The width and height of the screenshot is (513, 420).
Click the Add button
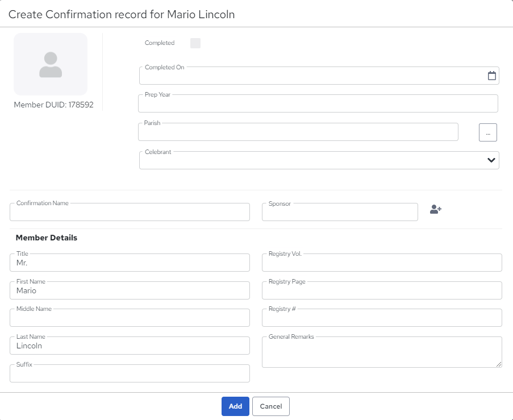[x=235, y=406]
